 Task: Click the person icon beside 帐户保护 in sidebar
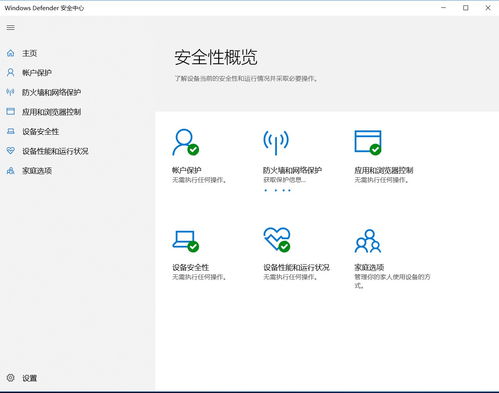(x=11, y=73)
